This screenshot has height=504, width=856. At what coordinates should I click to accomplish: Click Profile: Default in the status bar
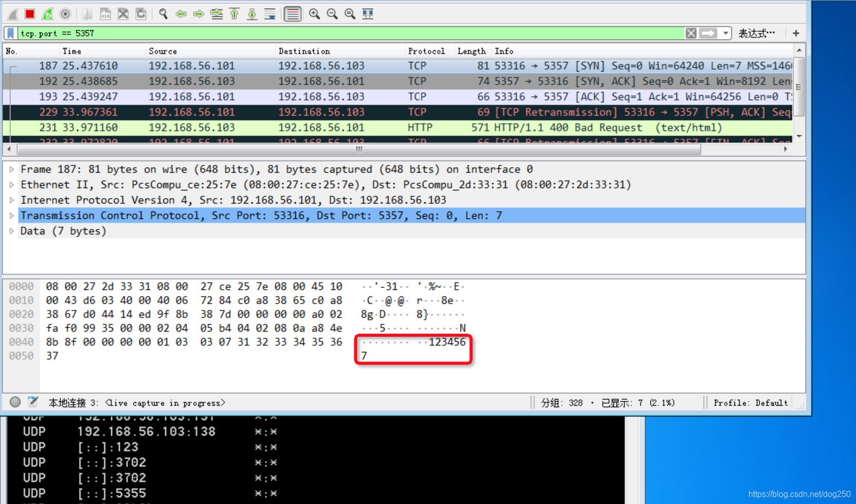coord(750,403)
